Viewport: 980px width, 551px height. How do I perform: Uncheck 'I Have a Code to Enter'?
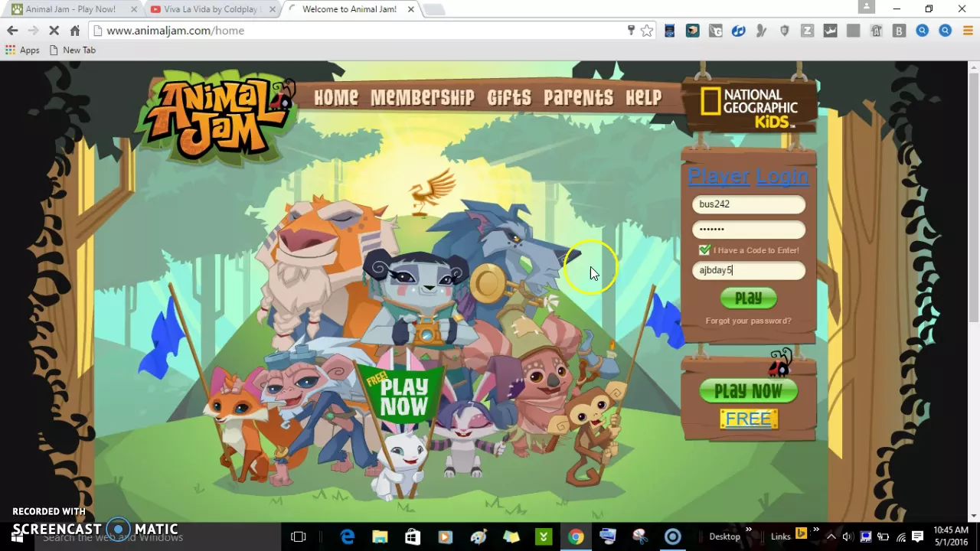click(704, 250)
